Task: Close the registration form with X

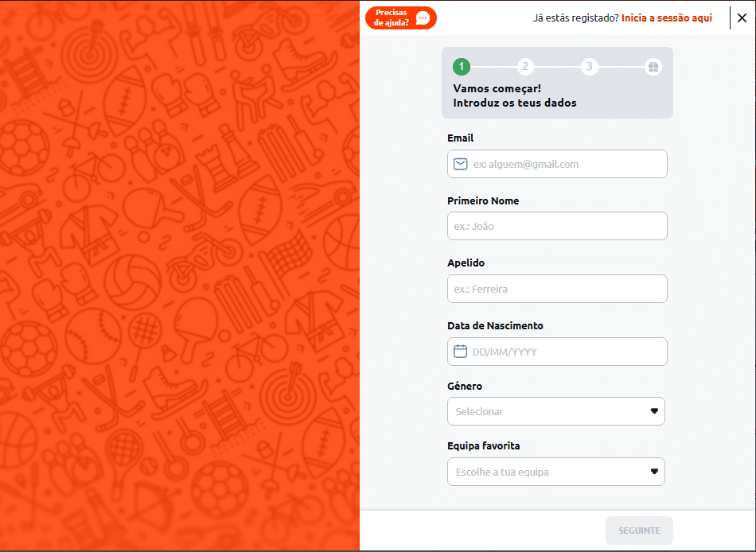Action: [742, 18]
